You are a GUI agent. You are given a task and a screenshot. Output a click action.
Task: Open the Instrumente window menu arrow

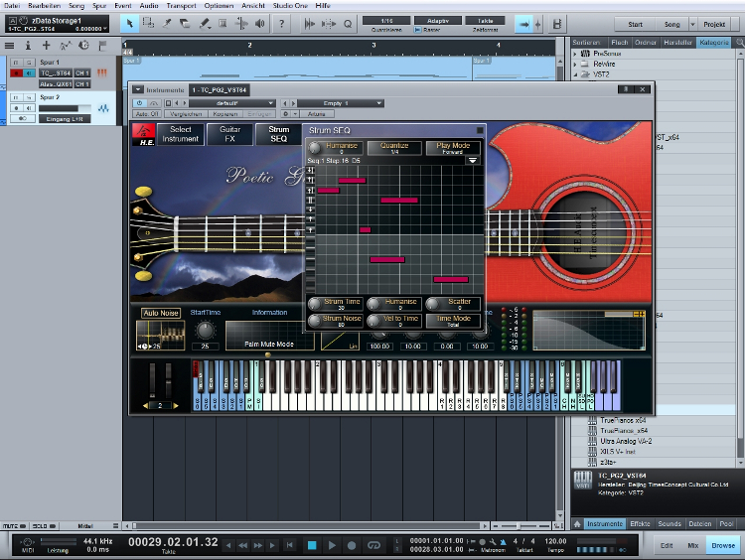[x=137, y=89]
